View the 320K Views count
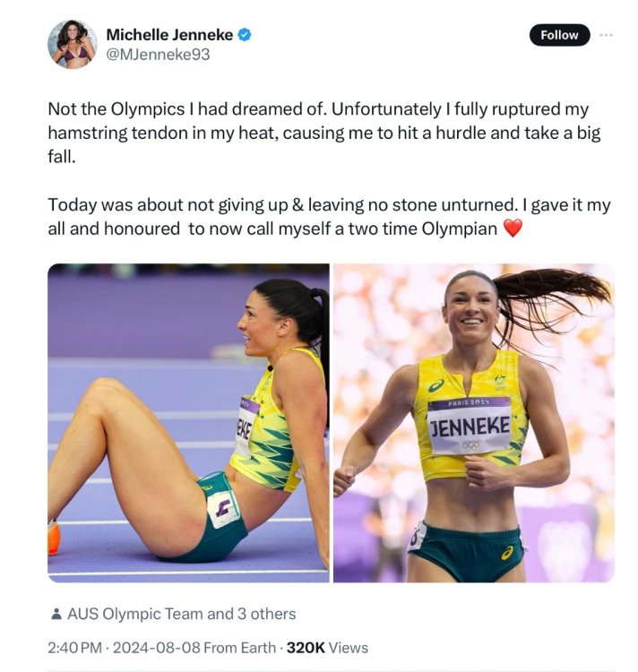This screenshot has width=638, height=672. tap(326, 648)
